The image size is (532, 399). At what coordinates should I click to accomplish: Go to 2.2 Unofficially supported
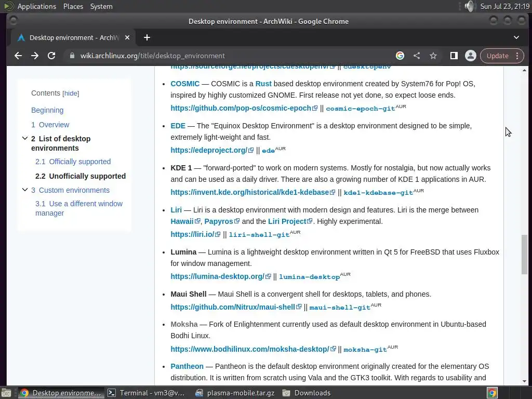click(81, 176)
